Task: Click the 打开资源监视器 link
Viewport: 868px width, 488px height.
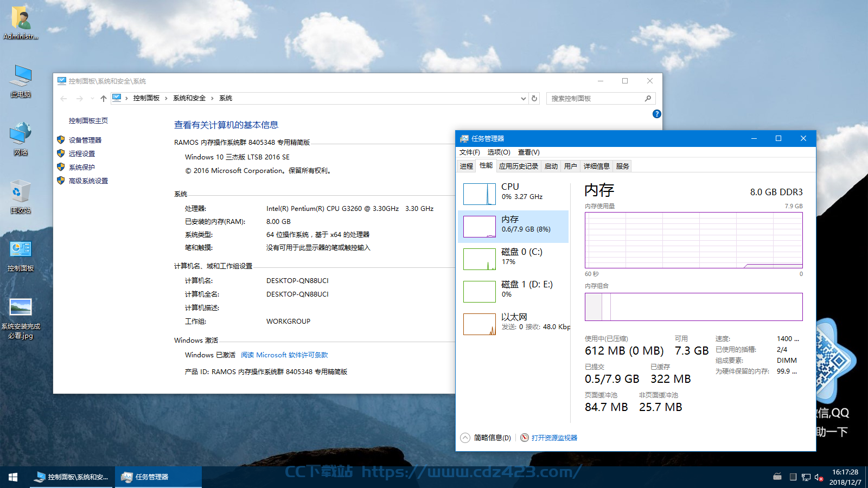Action: pyautogui.click(x=554, y=438)
